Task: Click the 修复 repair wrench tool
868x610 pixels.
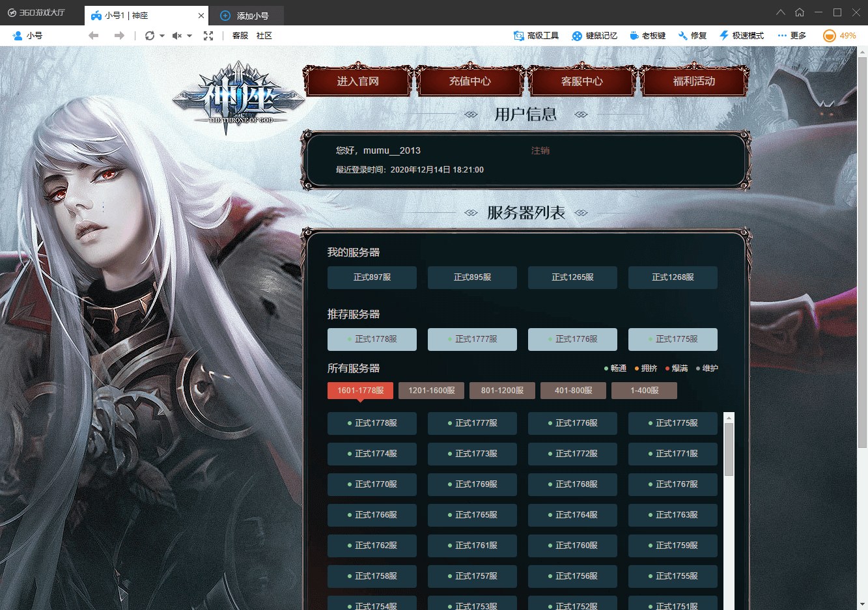Action: pos(692,36)
